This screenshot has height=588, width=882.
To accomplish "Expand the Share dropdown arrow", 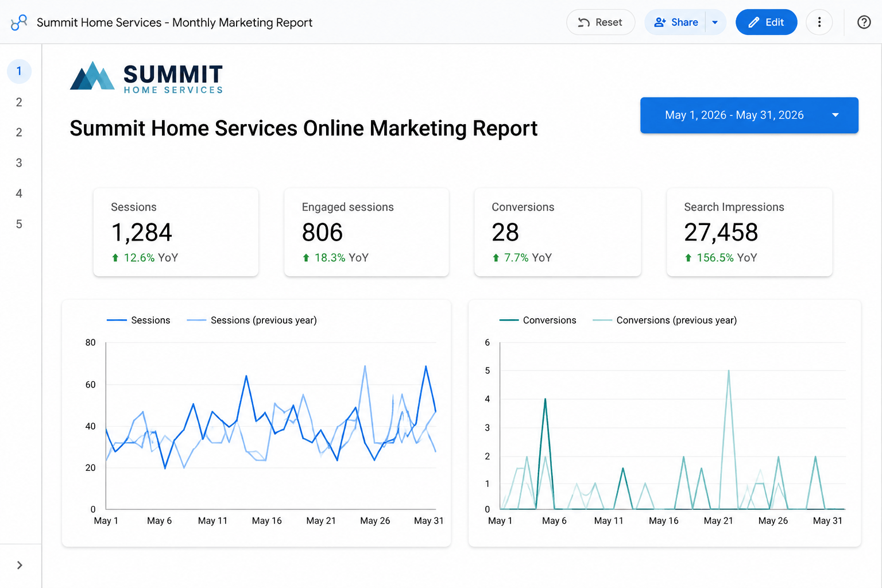I will pos(715,22).
